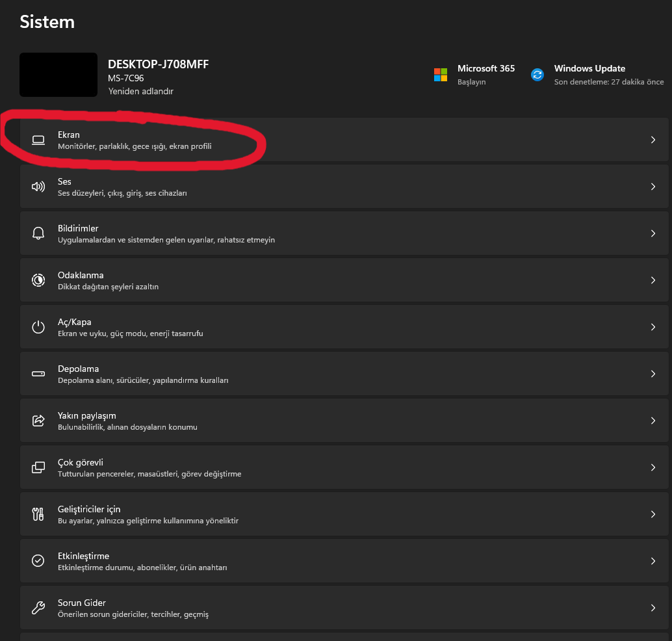This screenshot has height=641, width=672.
Task: Select the Etkinleştirme title text
Action: coord(84,556)
